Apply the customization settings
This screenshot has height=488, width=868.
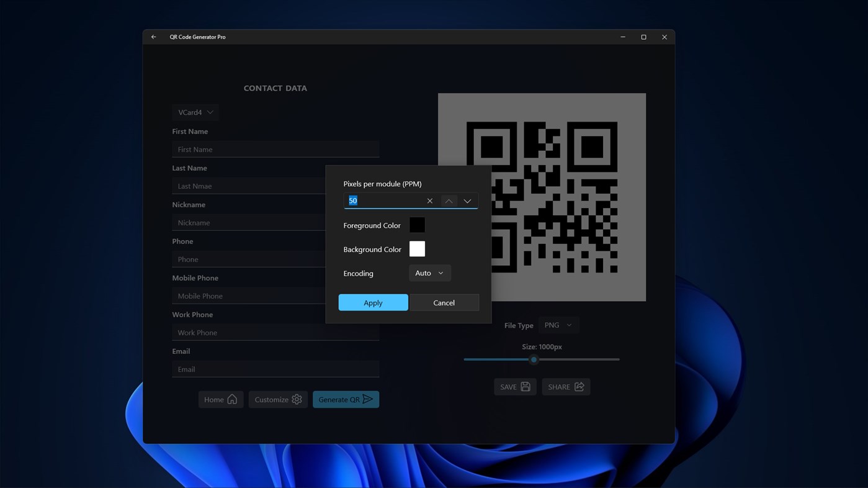point(373,302)
